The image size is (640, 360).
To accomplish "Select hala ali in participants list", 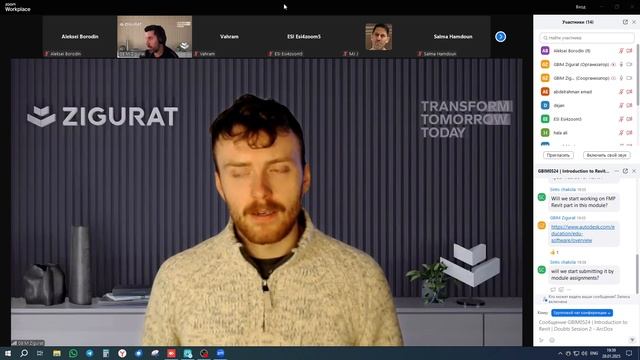I will pyautogui.click(x=587, y=133).
